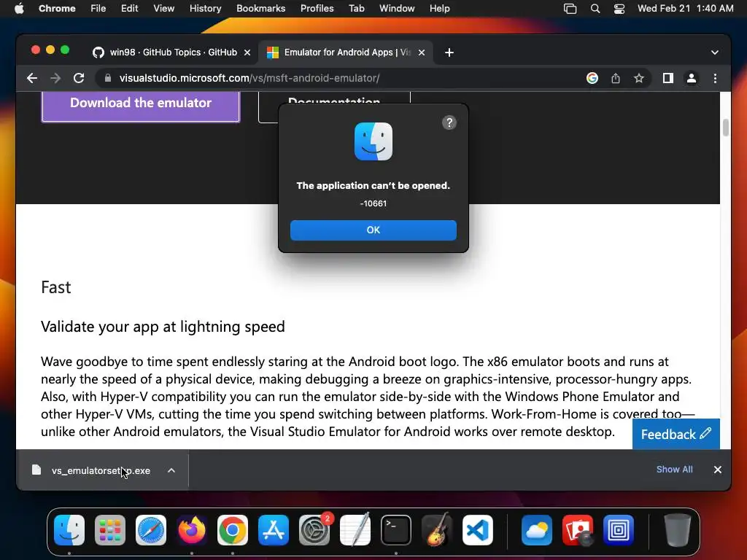Viewport: 747px width, 560px height.
Task: Close the downloads bar
Action: tap(718, 470)
